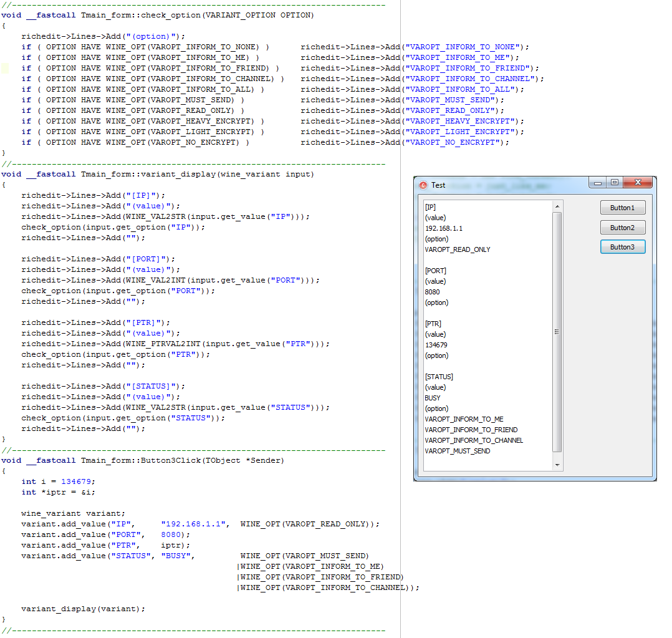Click the 134679 value in output
The image size is (672, 638).
pos(436,345)
